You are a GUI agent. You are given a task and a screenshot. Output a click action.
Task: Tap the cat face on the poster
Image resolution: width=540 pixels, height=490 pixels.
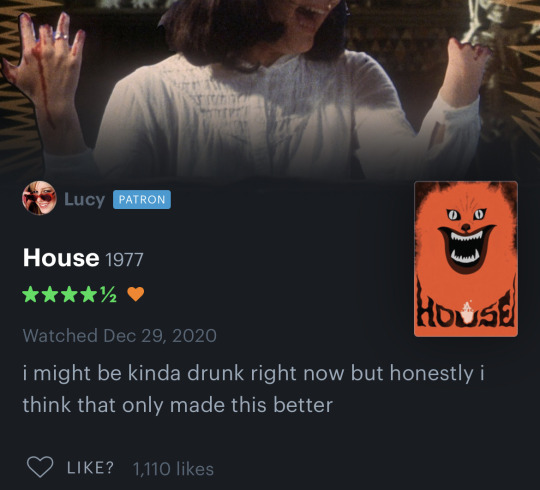(466, 238)
